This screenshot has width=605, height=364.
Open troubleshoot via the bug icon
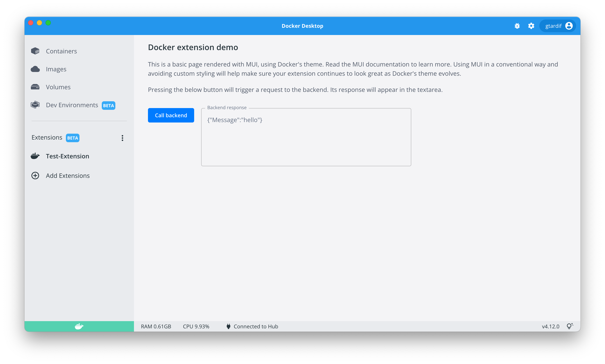(x=517, y=26)
